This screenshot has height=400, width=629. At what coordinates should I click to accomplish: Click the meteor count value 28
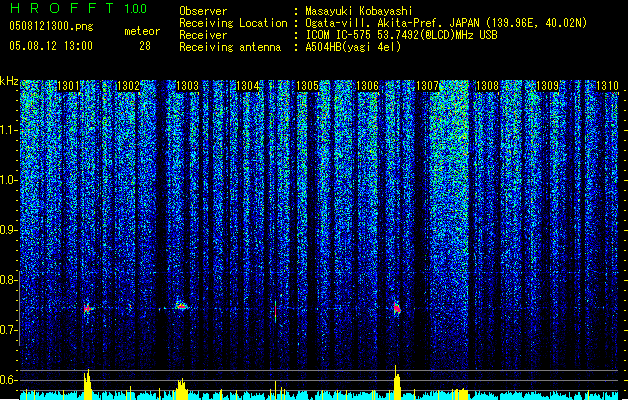(145, 46)
